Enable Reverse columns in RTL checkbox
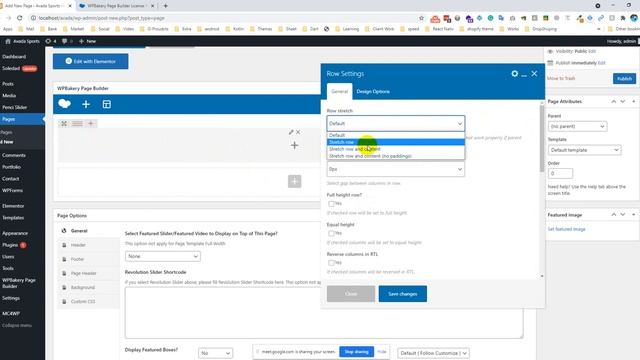Screen dimensions: 640x360 coord(331,263)
